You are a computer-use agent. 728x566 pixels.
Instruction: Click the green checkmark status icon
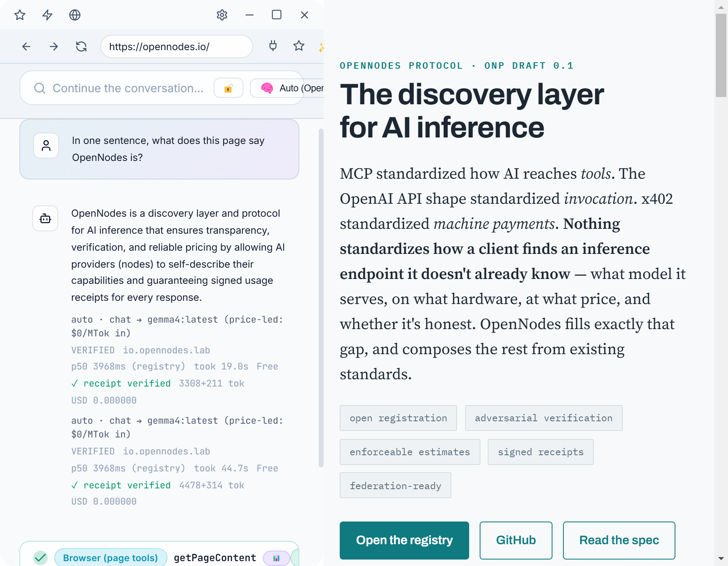pyautogui.click(x=40, y=558)
